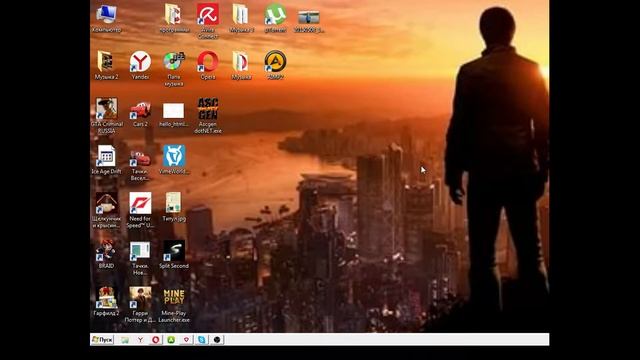Click the green icon in the taskbar

171,340
